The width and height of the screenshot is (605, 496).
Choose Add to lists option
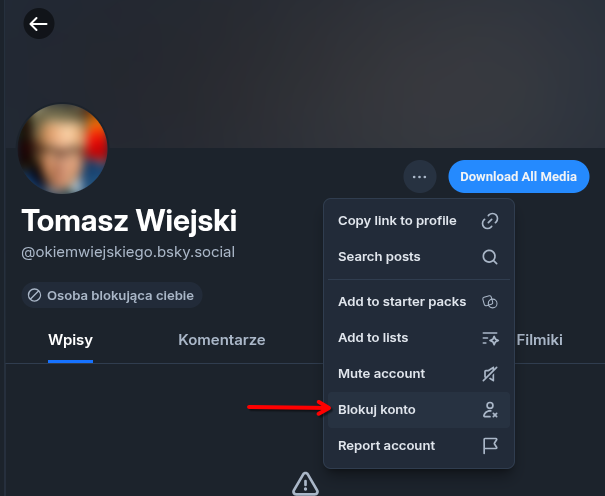373,338
